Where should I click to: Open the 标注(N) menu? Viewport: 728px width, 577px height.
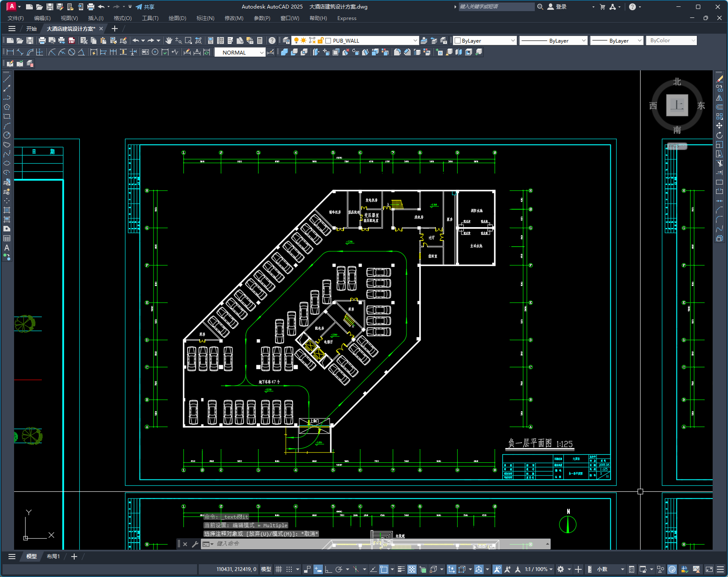[x=205, y=18]
